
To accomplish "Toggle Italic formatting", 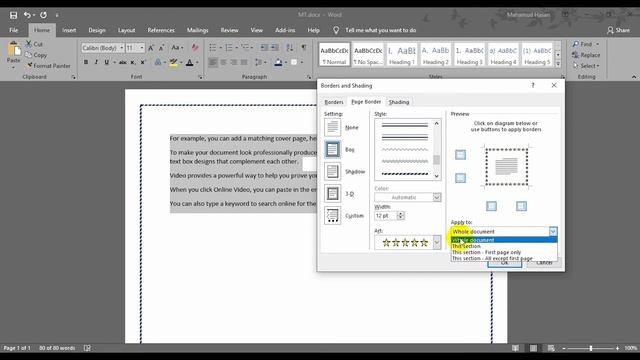I will 96,62.
